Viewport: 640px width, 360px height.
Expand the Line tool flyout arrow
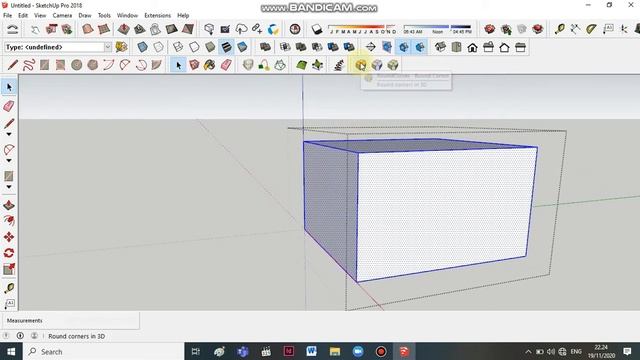(x=9, y=134)
